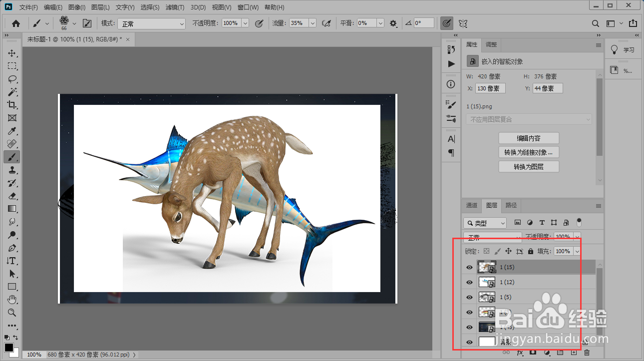Click Convert to Layers (转换为图层) button
Image resolution: width=644 pixels, height=361 pixels.
[x=529, y=167]
